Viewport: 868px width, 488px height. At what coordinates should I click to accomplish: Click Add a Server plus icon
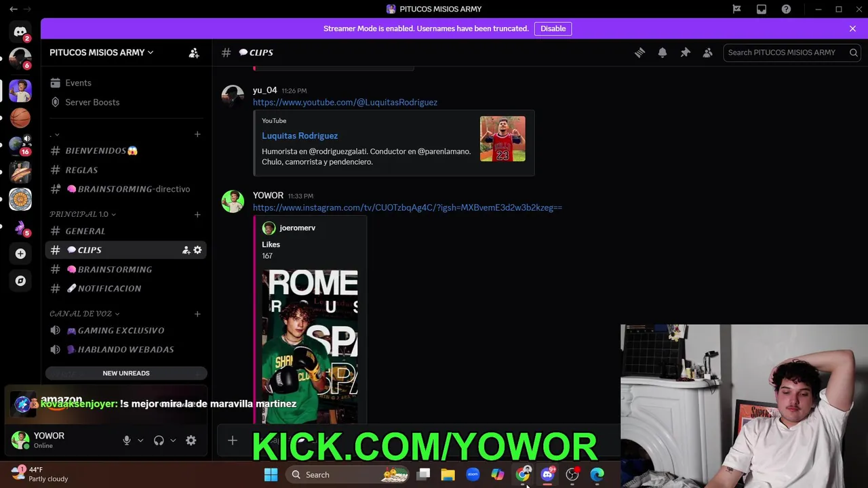(x=20, y=253)
